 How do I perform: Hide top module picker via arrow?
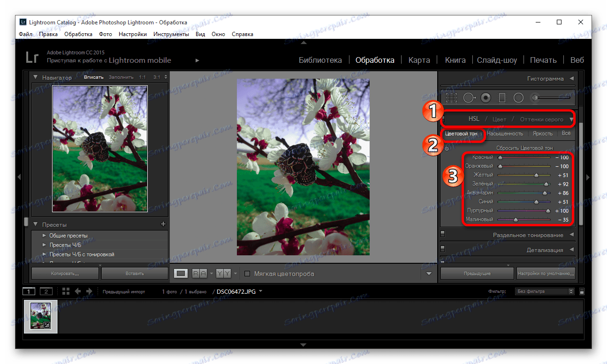click(x=303, y=43)
